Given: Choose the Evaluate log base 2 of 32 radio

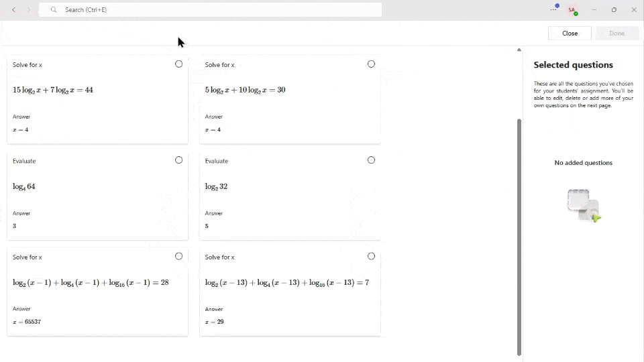Looking at the screenshot, I should point(371,160).
